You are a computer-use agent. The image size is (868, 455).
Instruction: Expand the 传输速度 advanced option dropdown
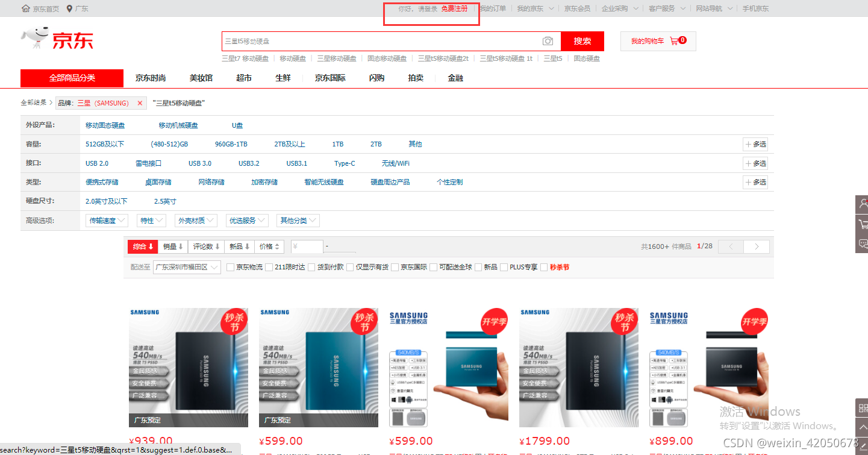[107, 221]
